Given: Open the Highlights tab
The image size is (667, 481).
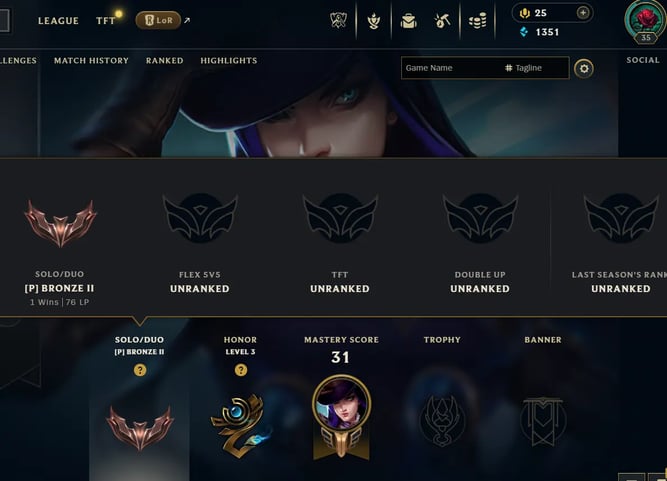Looking at the screenshot, I should click(229, 60).
